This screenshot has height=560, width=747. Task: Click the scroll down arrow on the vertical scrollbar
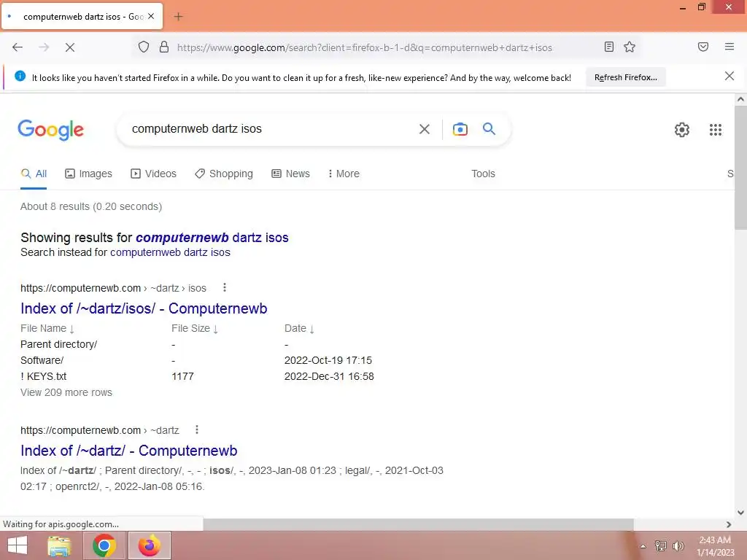(740, 513)
